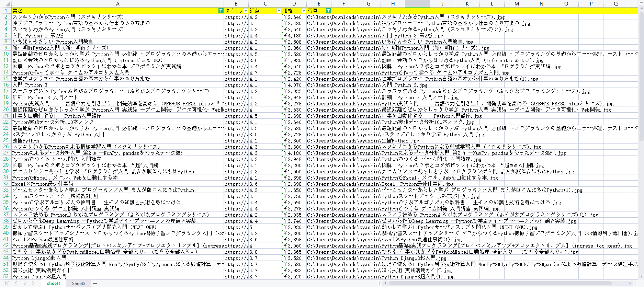Select the 書名 header cell
Image resolution: width=644 pixels, height=287 pixels.
tap(118, 11)
